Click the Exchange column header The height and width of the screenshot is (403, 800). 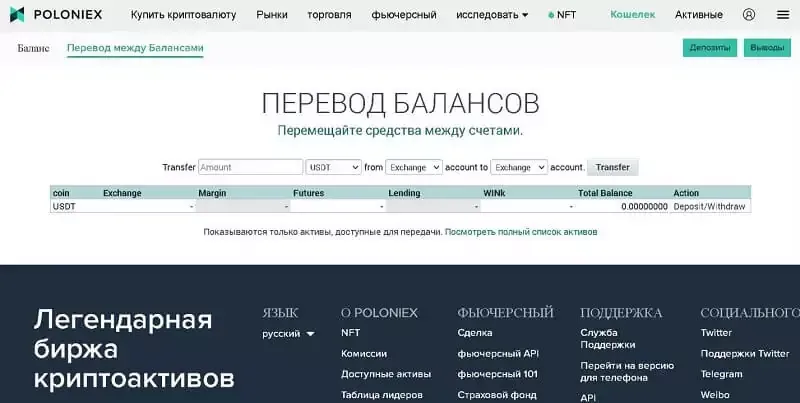click(x=122, y=193)
